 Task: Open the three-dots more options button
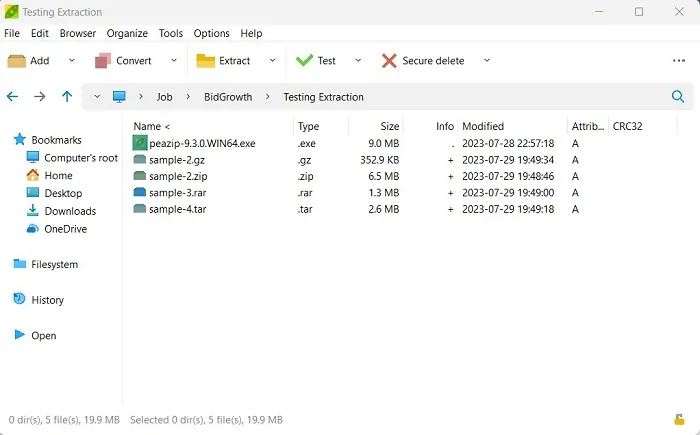click(679, 61)
